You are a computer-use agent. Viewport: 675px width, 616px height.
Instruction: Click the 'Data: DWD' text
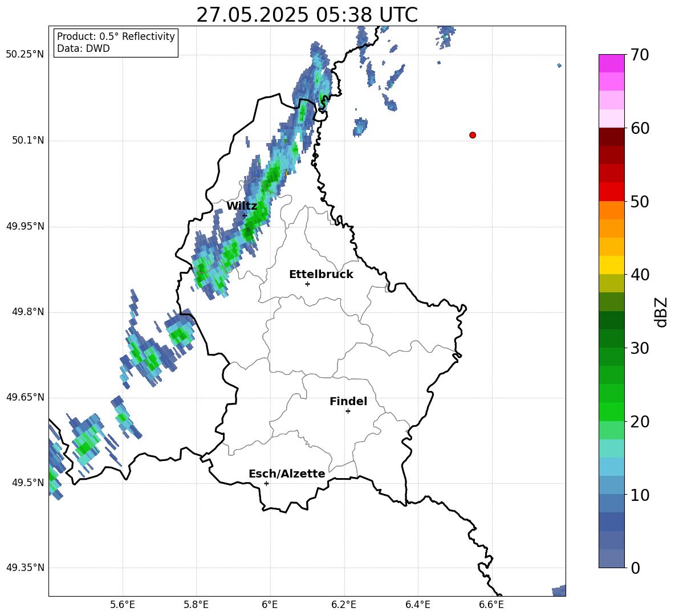83,48
